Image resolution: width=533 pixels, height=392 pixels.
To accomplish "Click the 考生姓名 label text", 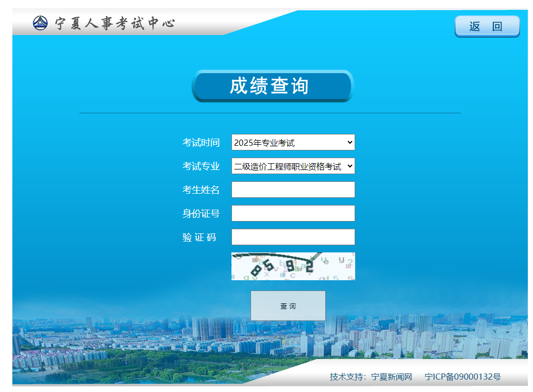I will [201, 190].
